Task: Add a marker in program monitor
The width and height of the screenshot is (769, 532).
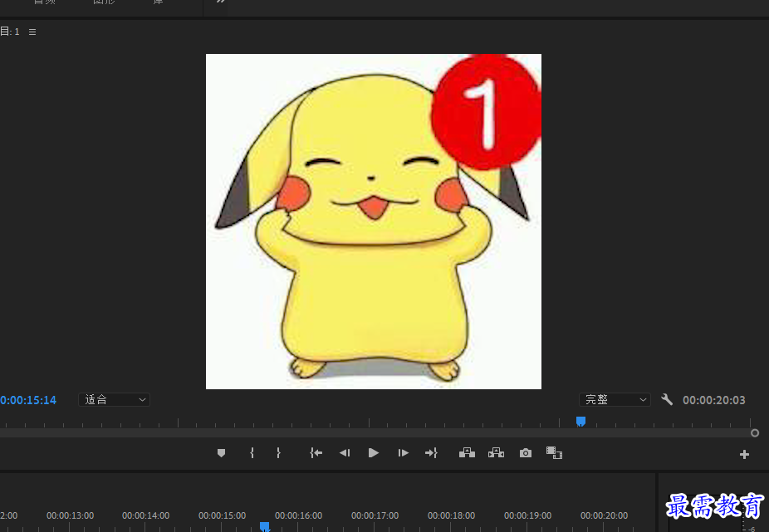Action: [x=221, y=453]
